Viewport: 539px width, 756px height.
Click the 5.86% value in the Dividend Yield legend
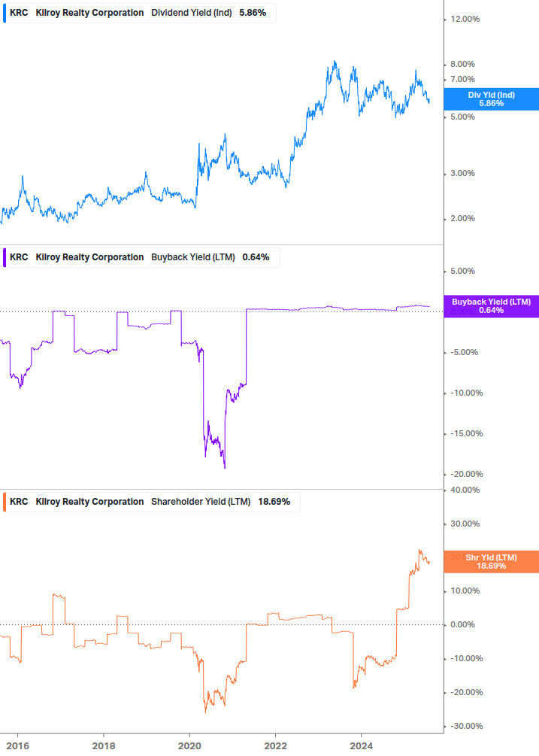click(x=253, y=13)
